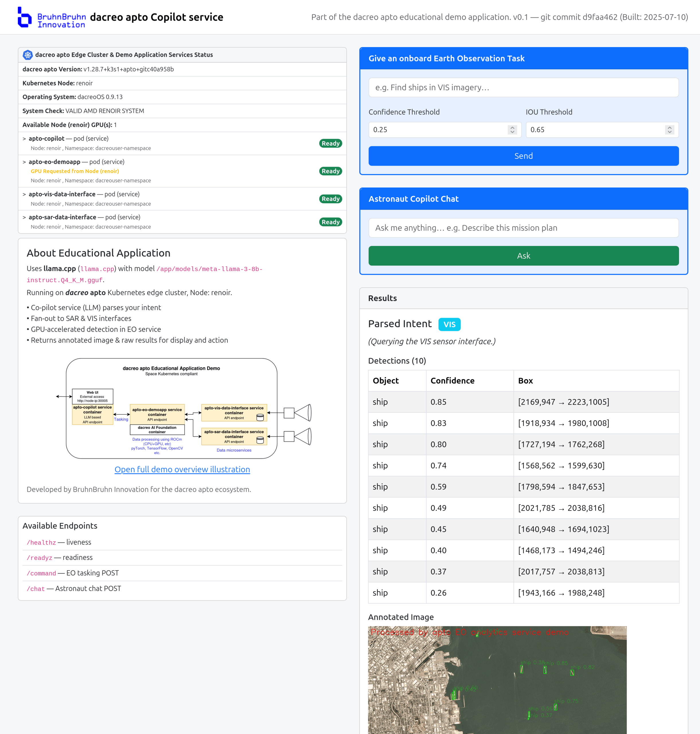Open full demo overview illustration link
This screenshot has height=734, width=700.
tap(182, 469)
